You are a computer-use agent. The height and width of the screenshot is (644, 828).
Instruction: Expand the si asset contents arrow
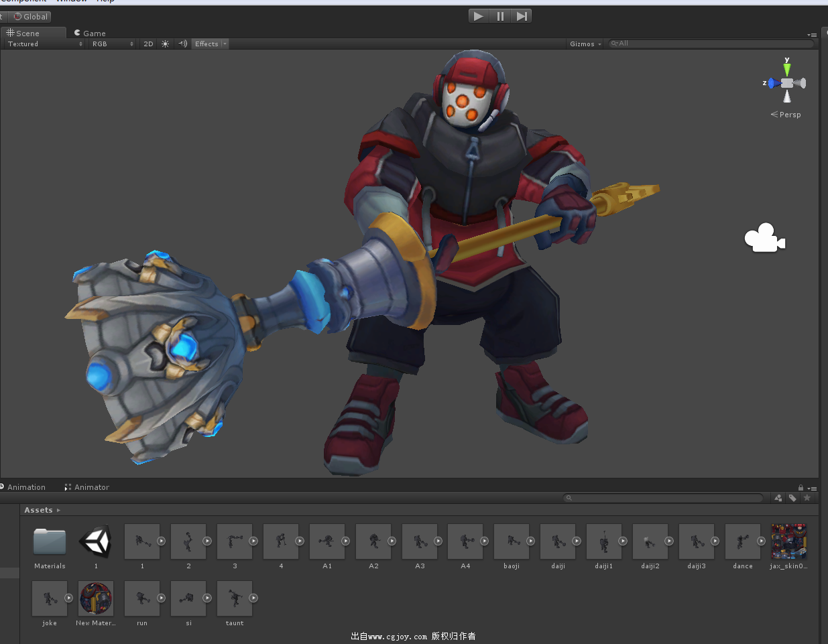[207, 598]
